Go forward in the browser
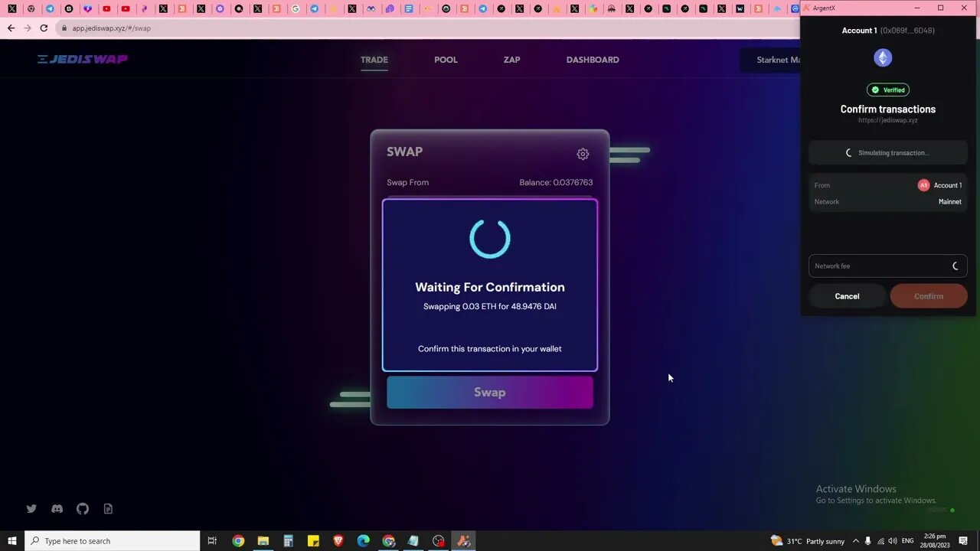This screenshot has width=980, height=551. pos(28,28)
